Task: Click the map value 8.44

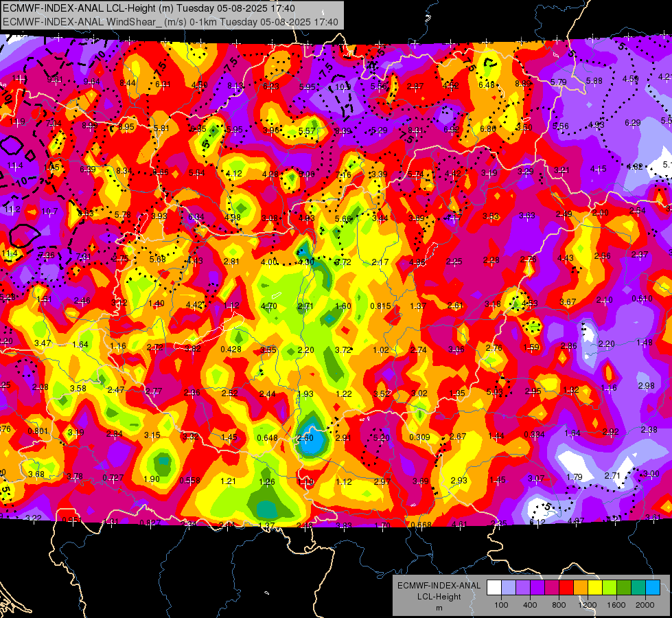Action: [x=128, y=83]
